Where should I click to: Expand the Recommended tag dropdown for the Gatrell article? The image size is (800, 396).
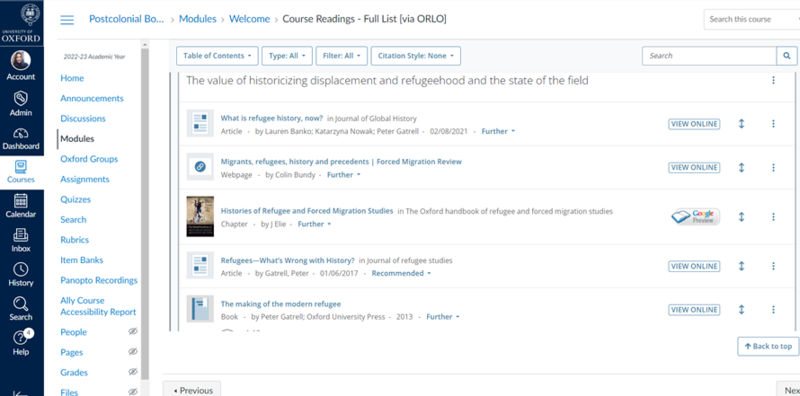pyautogui.click(x=401, y=274)
